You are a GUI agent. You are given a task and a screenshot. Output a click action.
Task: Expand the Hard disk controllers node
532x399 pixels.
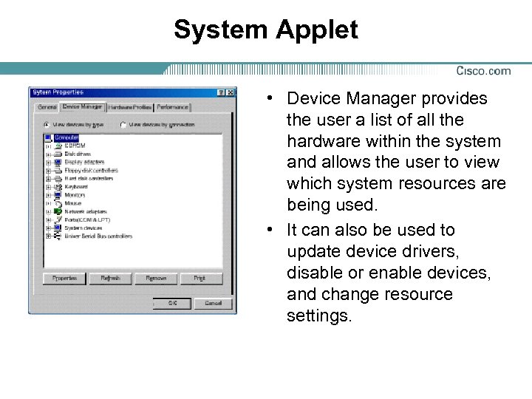tap(49, 179)
